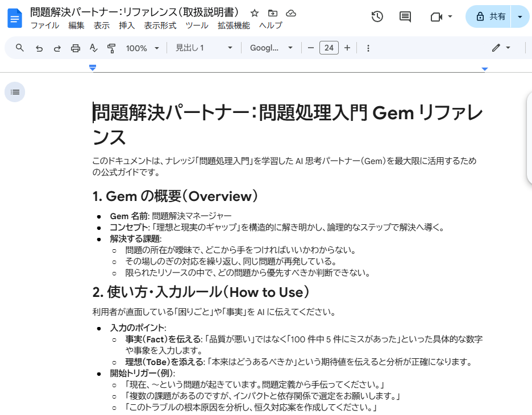Open the search menus magnifier icon
This screenshot has height=415, width=532.
(20, 48)
